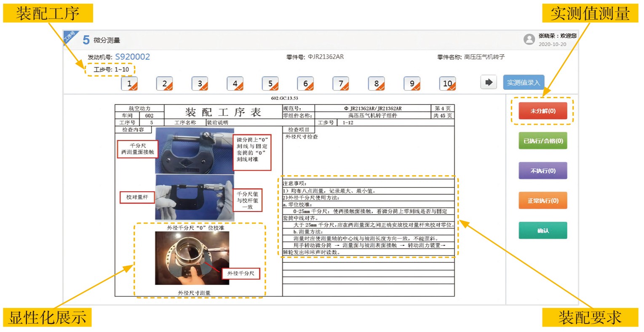
Task: Click the next arrow button
Action: pos(489,82)
